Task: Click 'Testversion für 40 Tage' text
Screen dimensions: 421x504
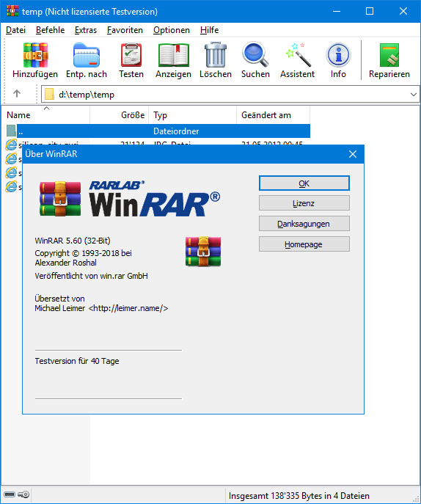Action: coord(77,361)
